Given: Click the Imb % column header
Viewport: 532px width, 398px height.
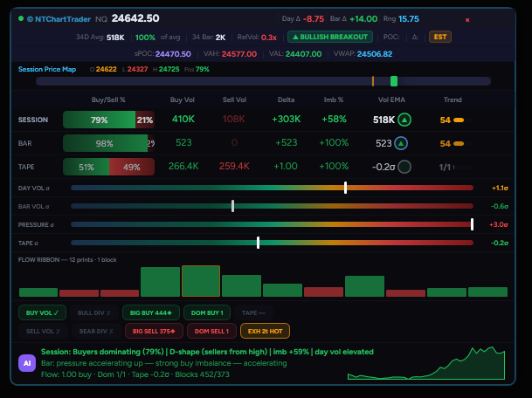Looking at the screenshot, I should 334,99.
